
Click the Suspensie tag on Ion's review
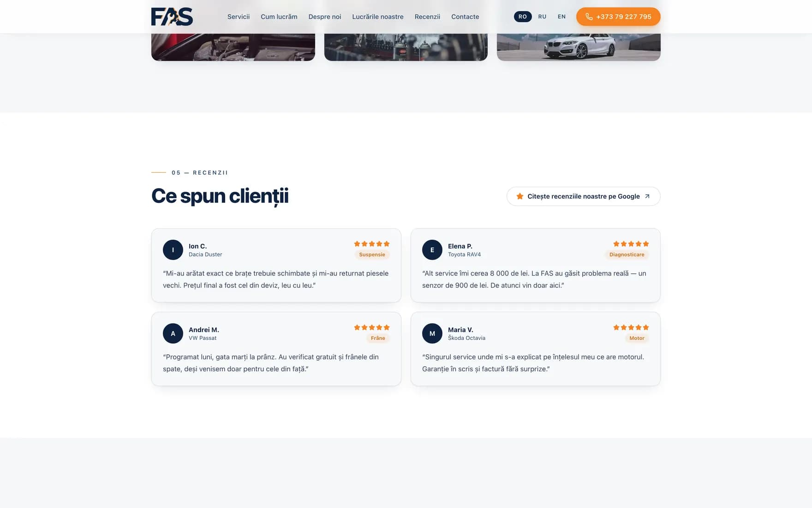(372, 254)
